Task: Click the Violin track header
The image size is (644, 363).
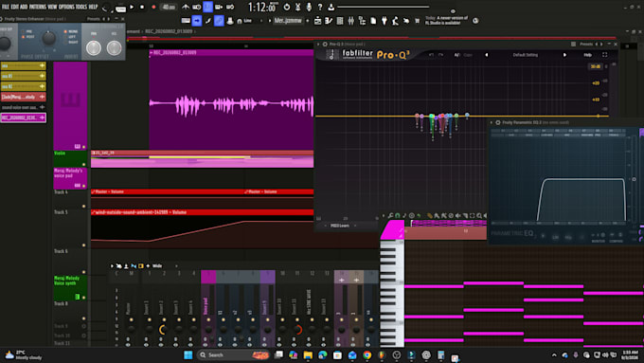Action: (x=70, y=158)
